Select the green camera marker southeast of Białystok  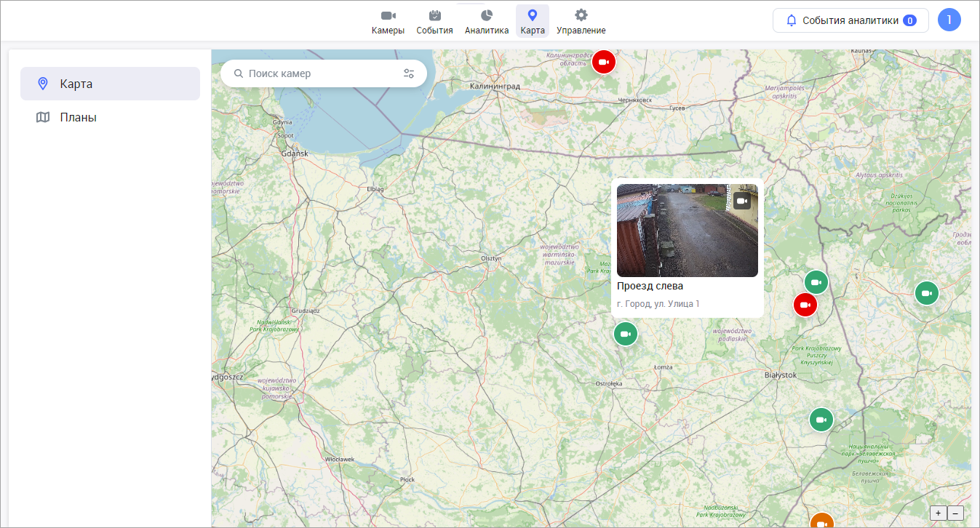[821, 420]
